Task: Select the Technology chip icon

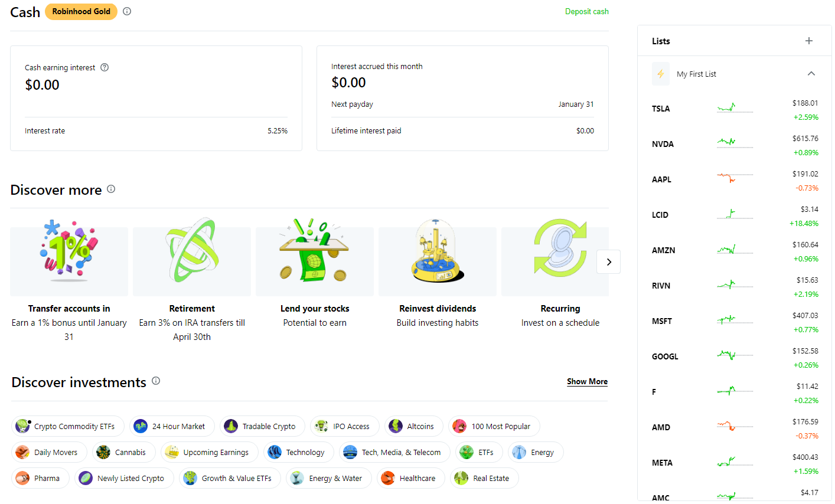Action: (x=275, y=452)
